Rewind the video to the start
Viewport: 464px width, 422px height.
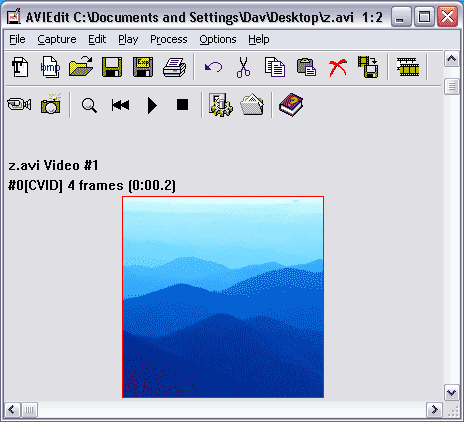tap(120, 105)
